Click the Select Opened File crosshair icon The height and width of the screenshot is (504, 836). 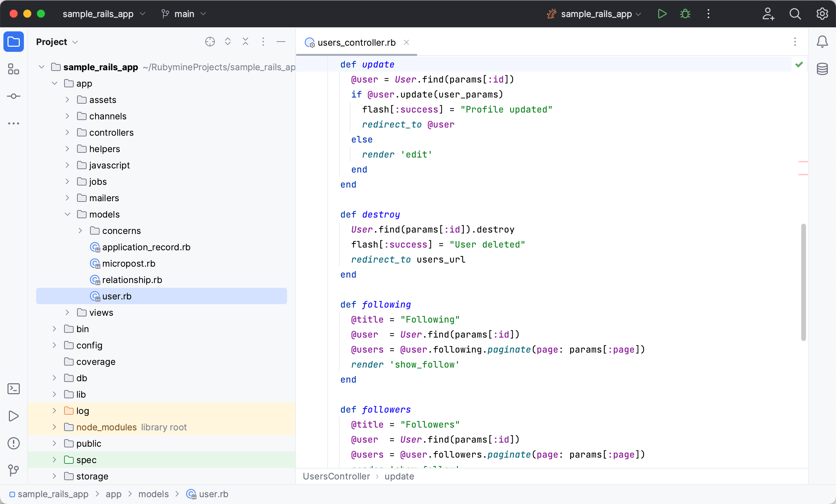click(210, 42)
